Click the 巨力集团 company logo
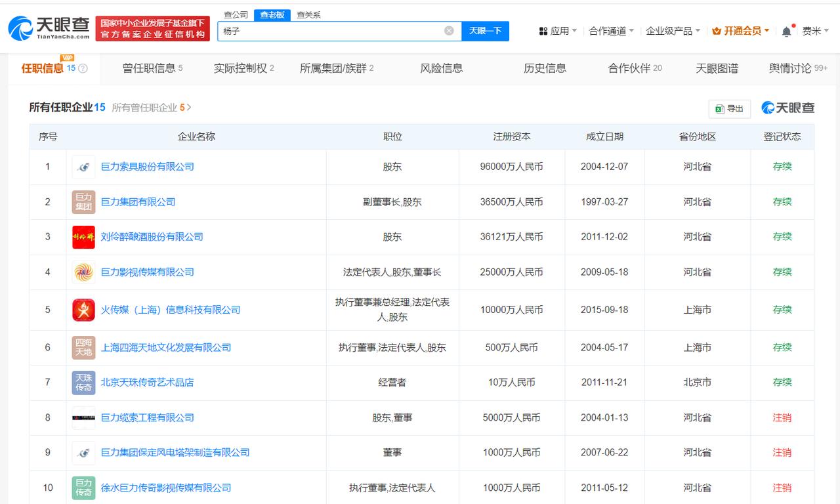This screenshot has height=504, width=840. click(83, 202)
